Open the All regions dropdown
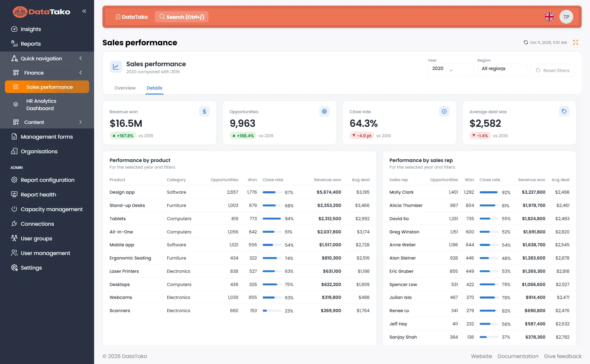This screenshot has width=590, height=364. (x=502, y=70)
